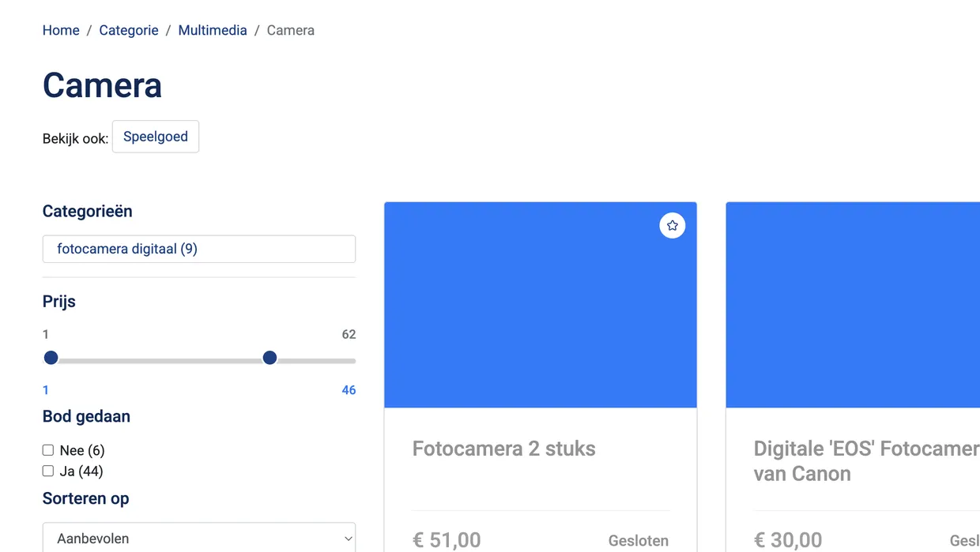Select the left handle of the price slider
Screen dimensions: 980x552
pos(51,358)
